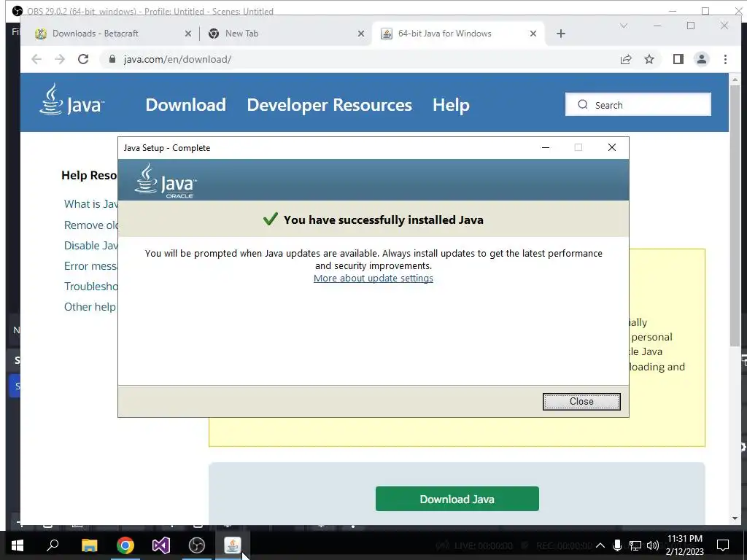Go back in Chrome browser
Screen dimensions: 747x560
(x=36, y=59)
